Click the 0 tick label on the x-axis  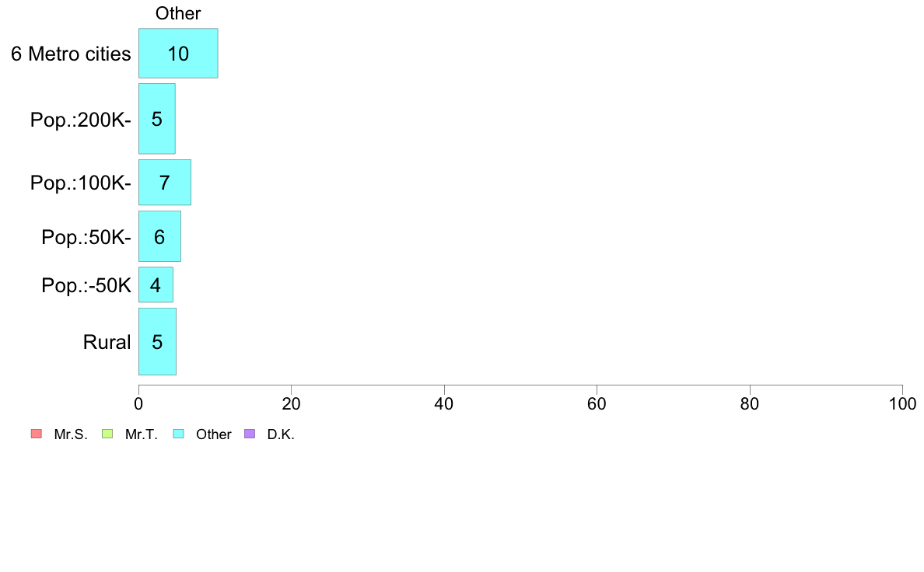click(x=138, y=404)
